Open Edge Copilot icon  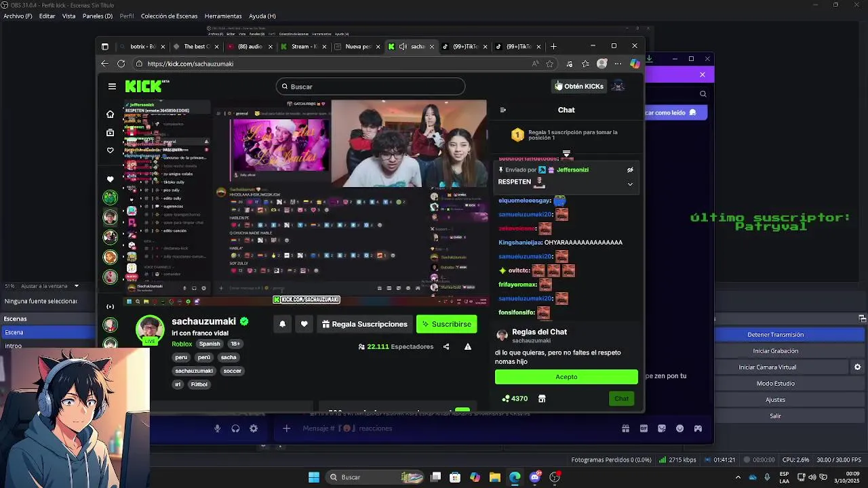(635, 64)
